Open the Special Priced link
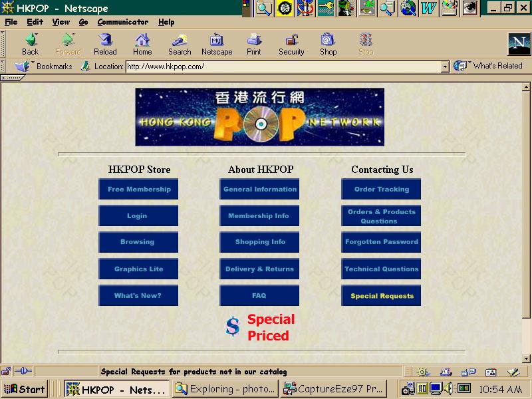Image resolution: width=532 pixels, height=399 pixels. [x=260, y=327]
